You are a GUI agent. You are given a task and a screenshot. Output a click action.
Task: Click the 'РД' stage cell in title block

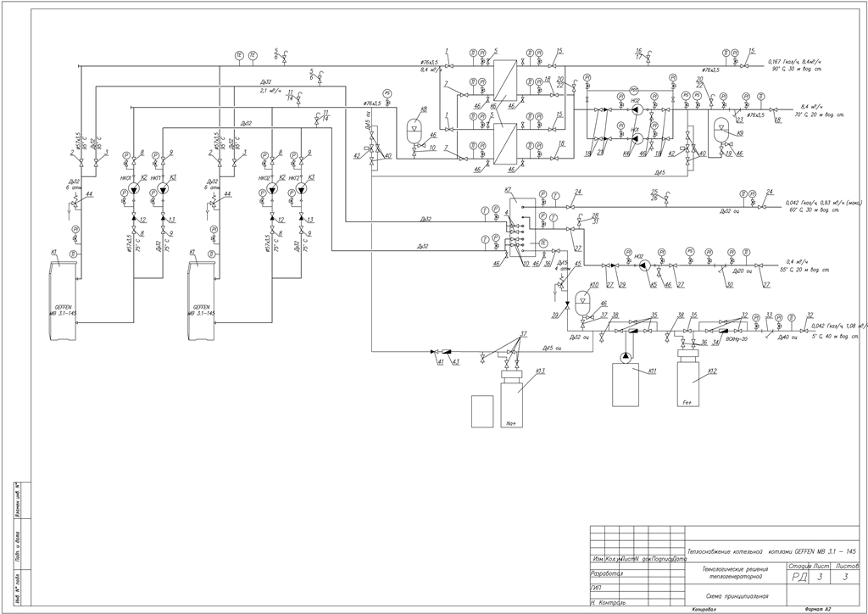pyautogui.click(x=798, y=578)
